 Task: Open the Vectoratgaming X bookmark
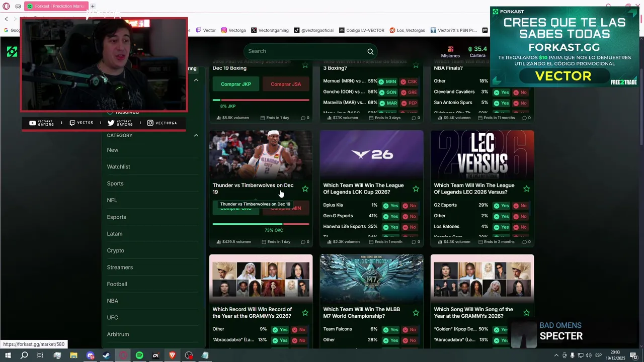[x=270, y=30]
